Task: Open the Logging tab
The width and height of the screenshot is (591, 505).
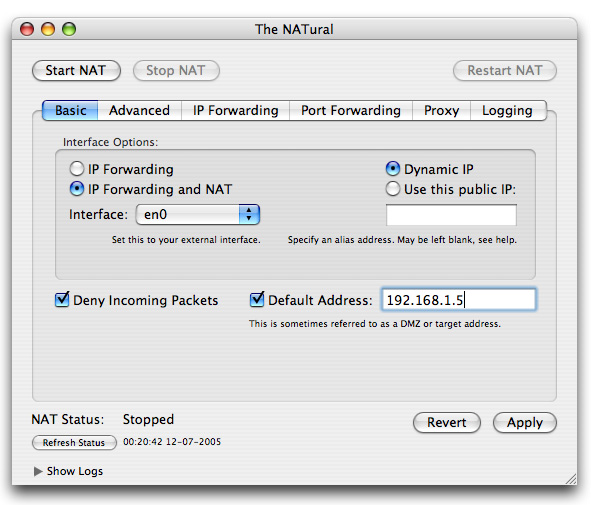Action: pos(508,110)
